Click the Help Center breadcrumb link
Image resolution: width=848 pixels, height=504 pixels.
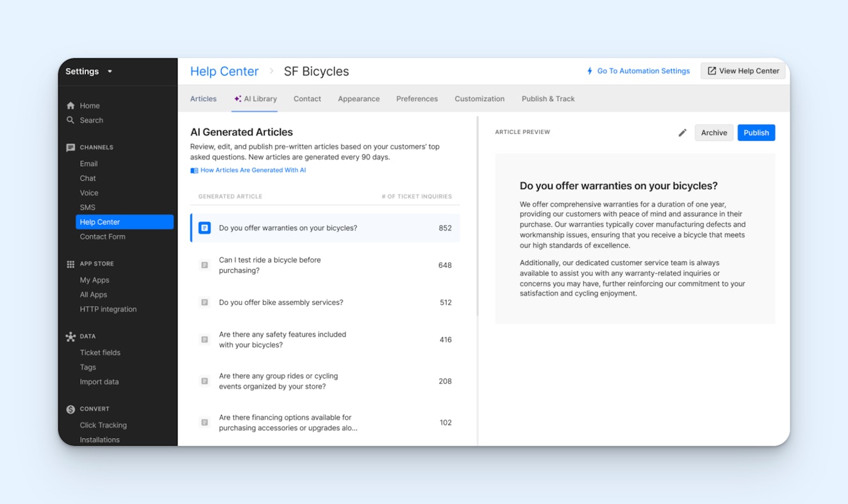point(224,72)
